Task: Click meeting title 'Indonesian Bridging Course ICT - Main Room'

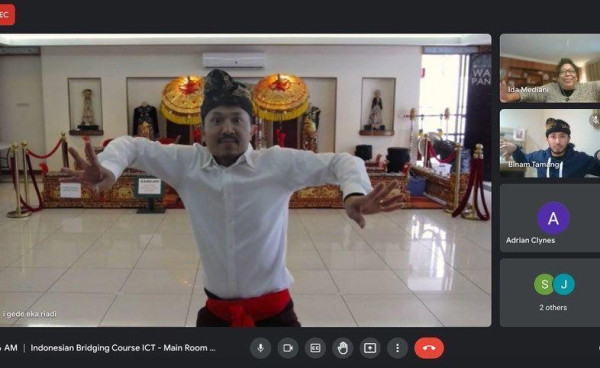Action: 123,348
